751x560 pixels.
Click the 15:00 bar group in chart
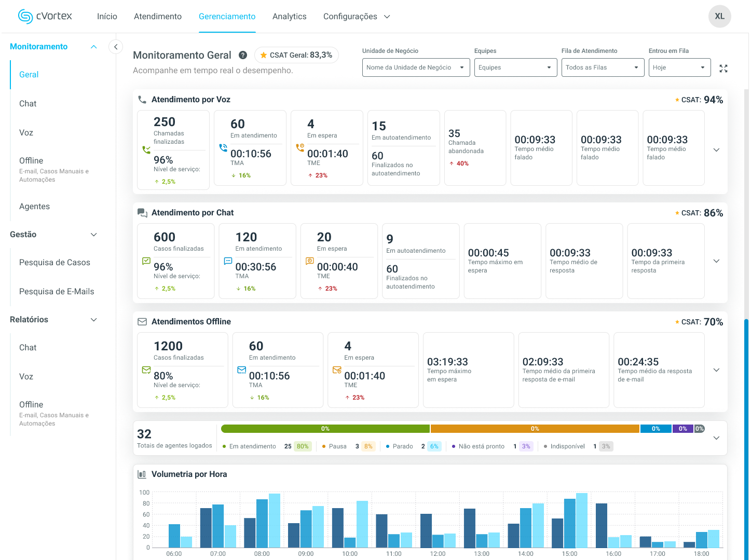click(570, 521)
